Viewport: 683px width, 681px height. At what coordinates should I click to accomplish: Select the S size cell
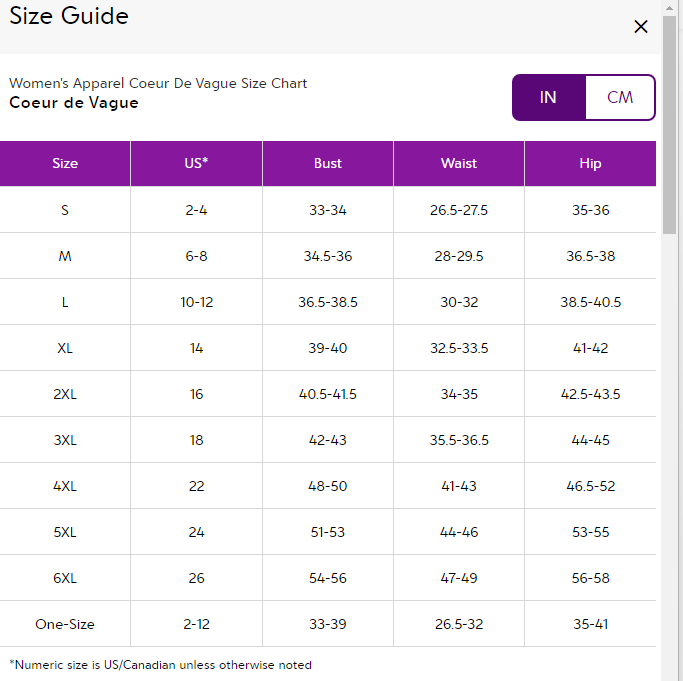[x=65, y=210]
